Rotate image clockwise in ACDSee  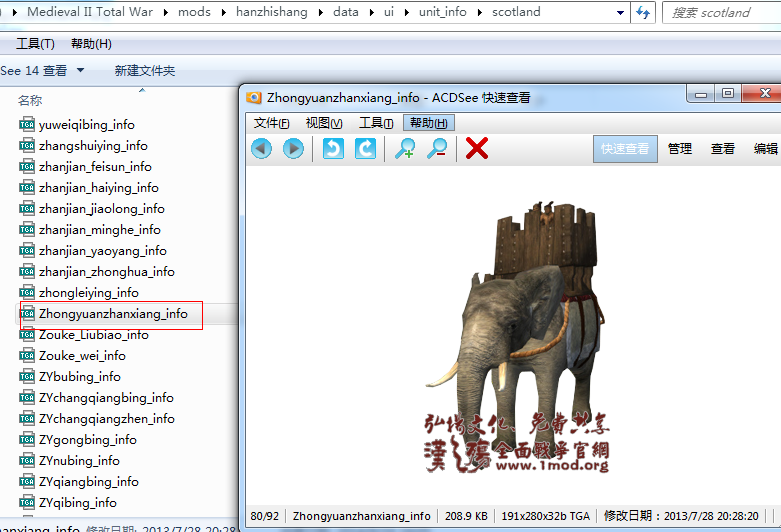pos(365,148)
